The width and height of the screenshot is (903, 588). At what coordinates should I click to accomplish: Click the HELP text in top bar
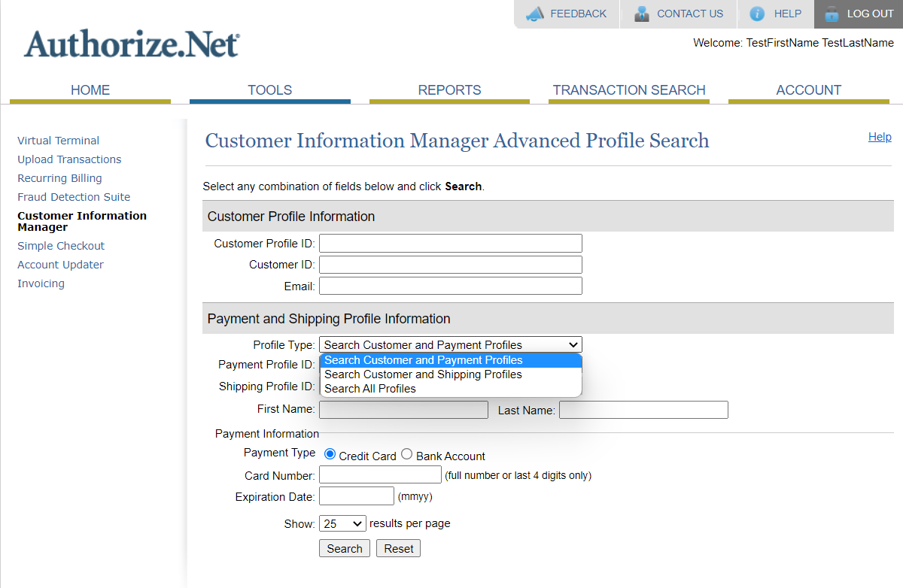[788, 14]
